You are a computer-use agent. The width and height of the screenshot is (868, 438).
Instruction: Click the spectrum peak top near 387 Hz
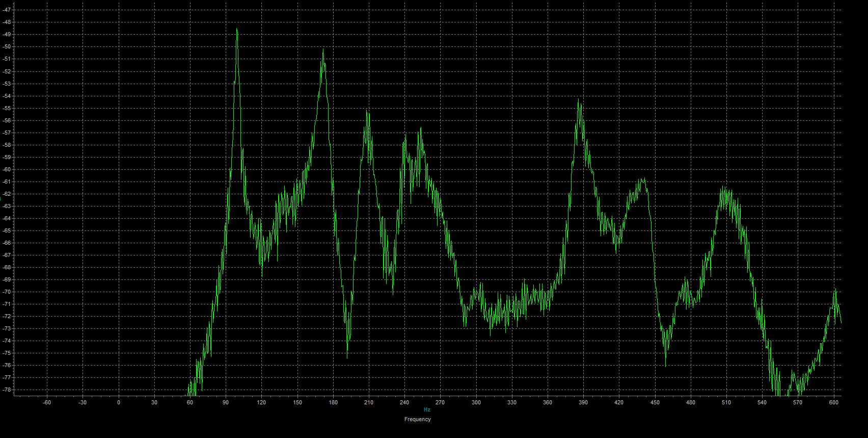point(579,100)
